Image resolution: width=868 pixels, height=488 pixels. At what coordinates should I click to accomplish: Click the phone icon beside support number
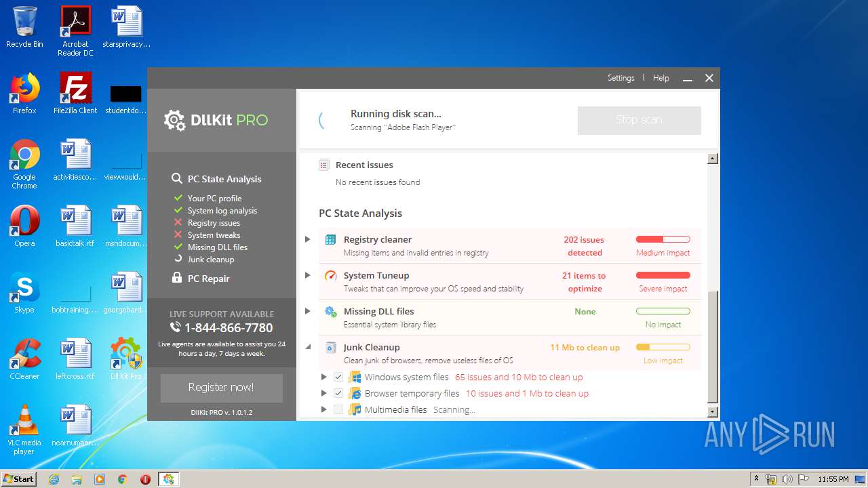point(175,327)
